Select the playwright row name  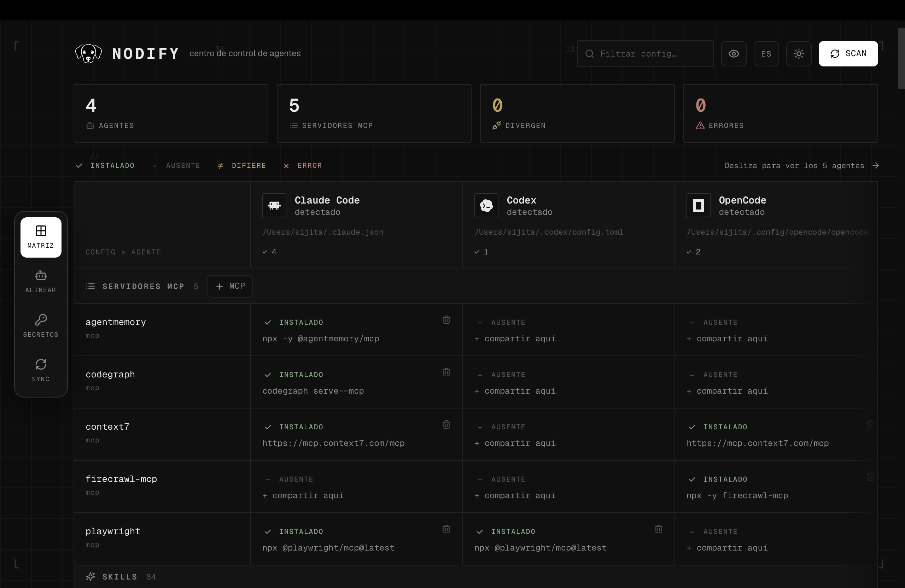click(x=113, y=531)
